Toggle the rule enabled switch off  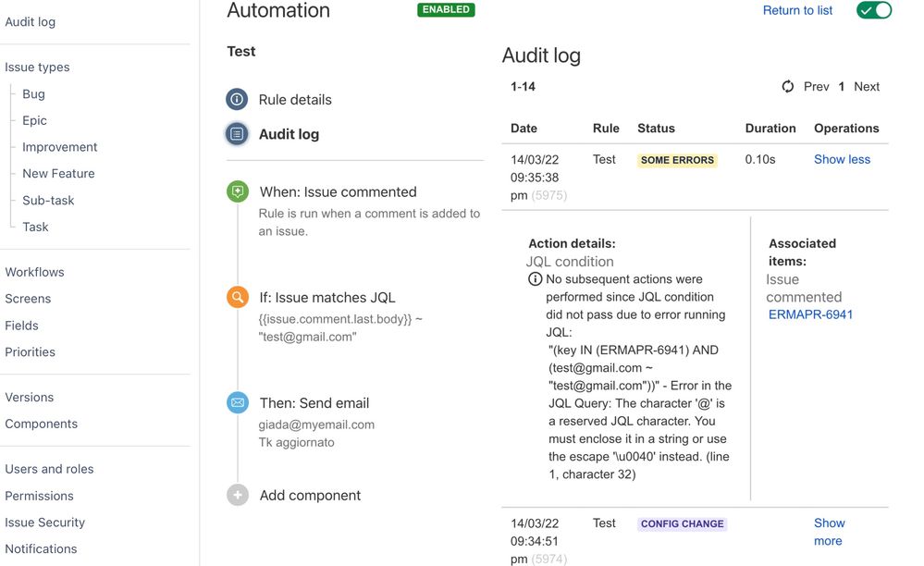point(873,10)
